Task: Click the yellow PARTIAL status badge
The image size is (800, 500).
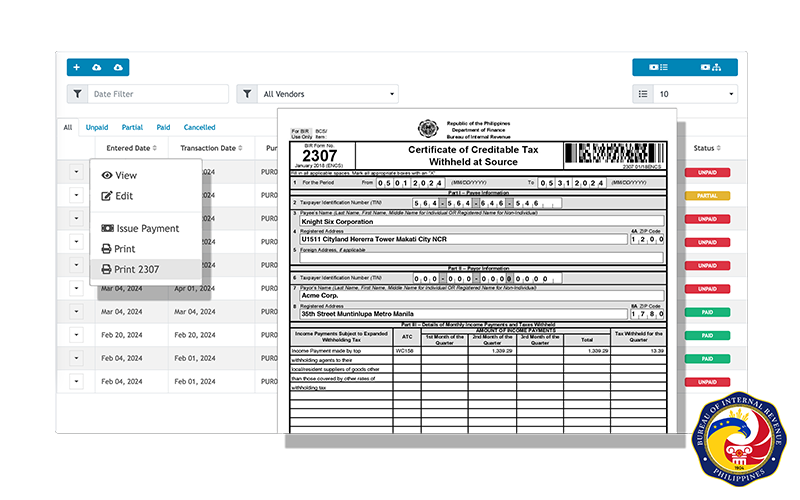Action: (707, 196)
